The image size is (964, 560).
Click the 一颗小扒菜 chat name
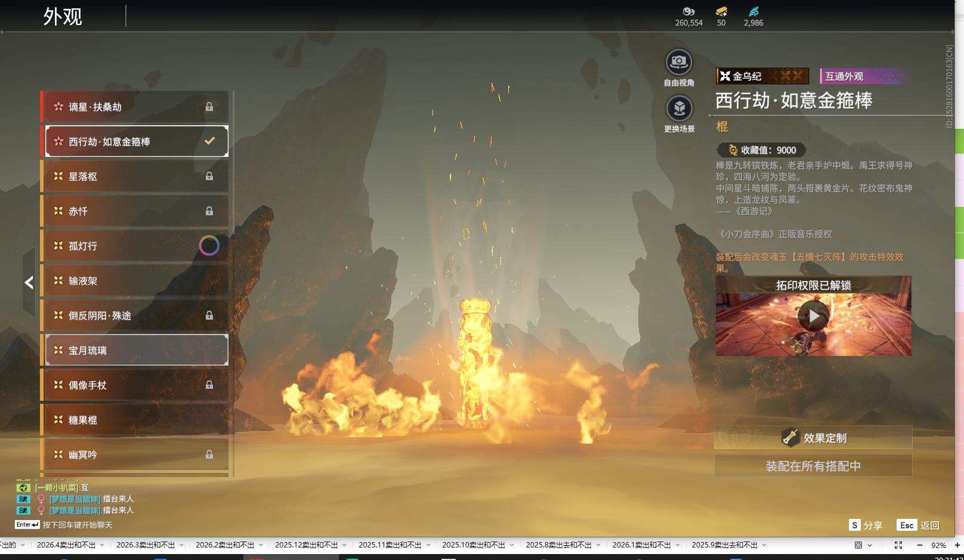(57, 488)
